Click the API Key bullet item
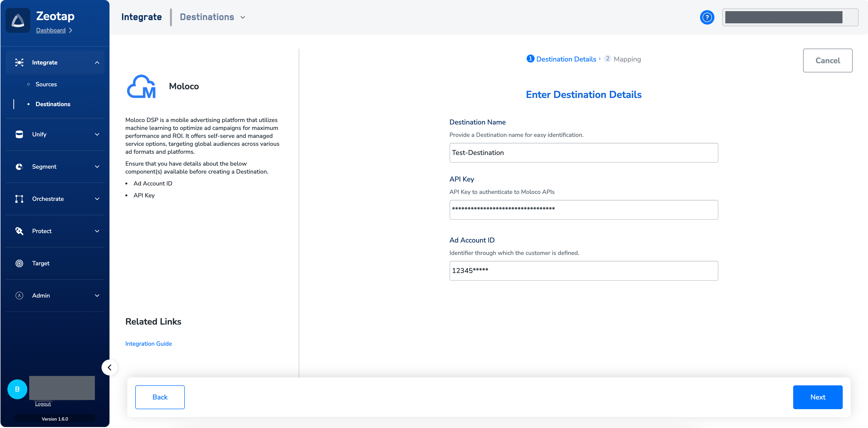The width and height of the screenshot is (868, 428). click(144, 196)
